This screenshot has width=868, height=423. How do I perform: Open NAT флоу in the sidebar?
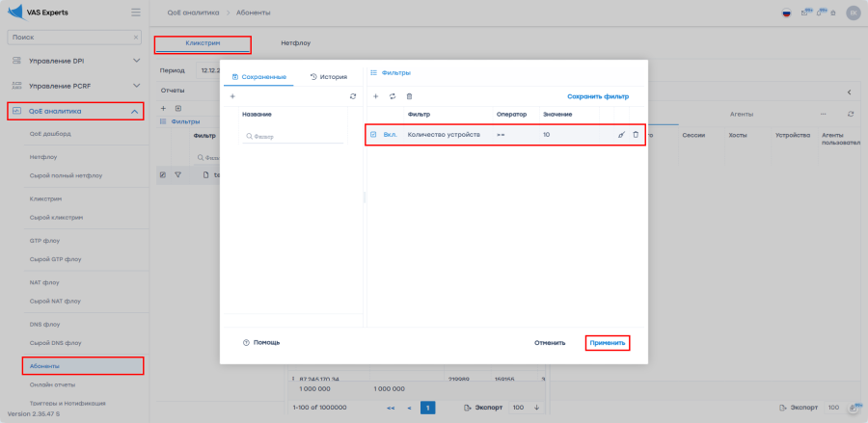click(44, 282)
